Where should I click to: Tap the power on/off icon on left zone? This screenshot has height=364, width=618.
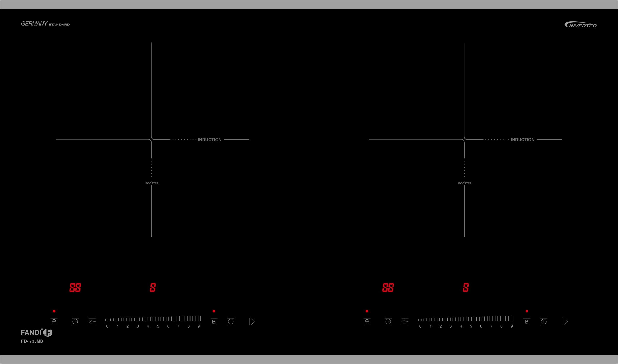231,322
